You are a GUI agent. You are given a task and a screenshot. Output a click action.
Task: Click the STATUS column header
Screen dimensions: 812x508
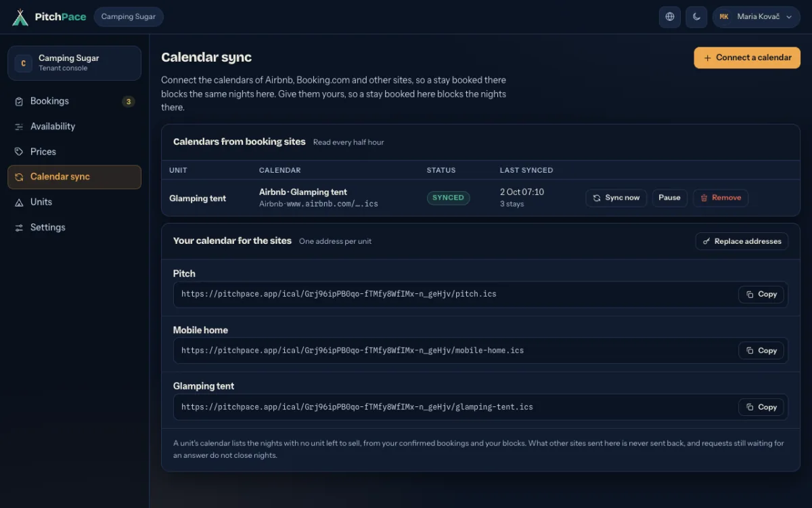(441, 170)
